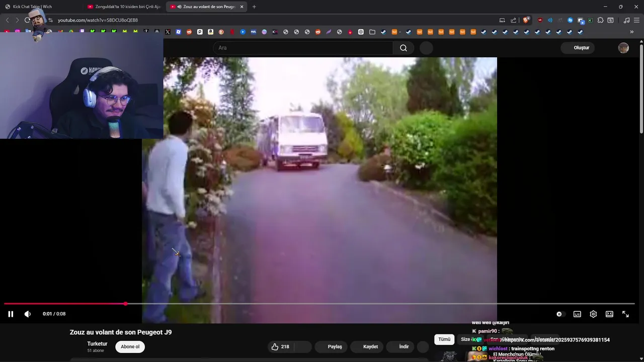This screenshot has width=644, height=362.
Task: Open the Instagram bookmark icon
Action: [x=18, y=32]
